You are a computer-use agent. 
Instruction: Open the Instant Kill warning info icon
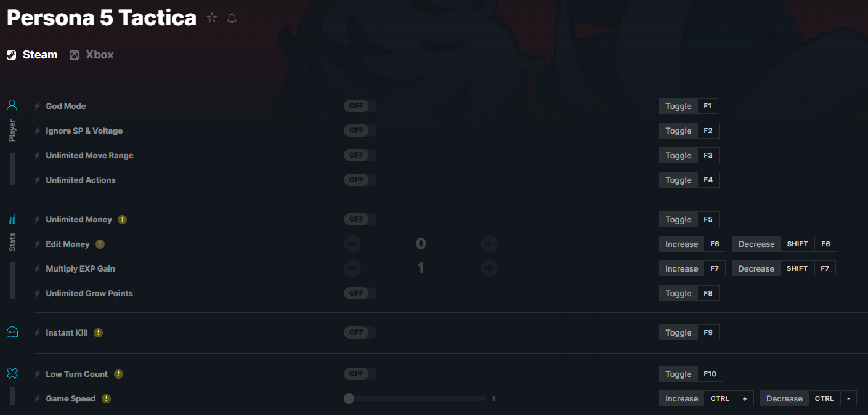[98, 332]
